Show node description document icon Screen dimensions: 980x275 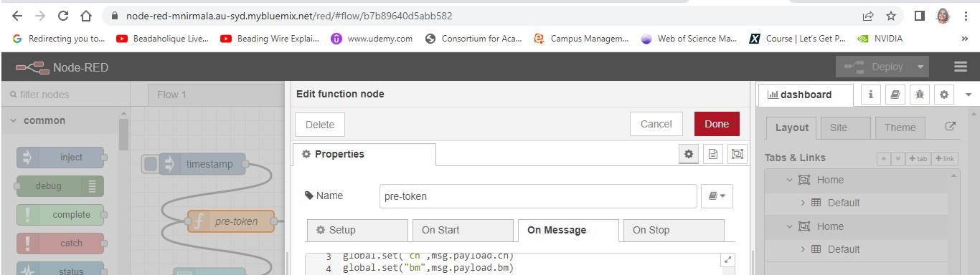click(712, 154)
